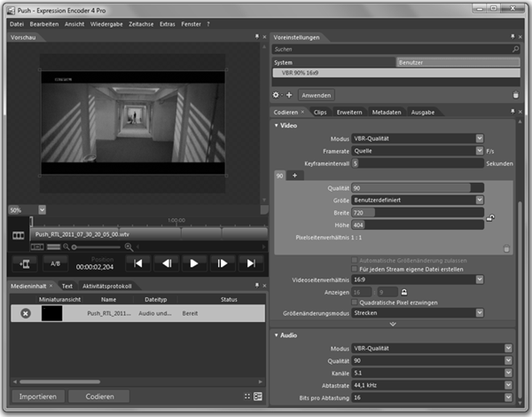Adjust the Qualität 90 slider
The height and width of the screenshot is (417, 532).
point(418,188)
